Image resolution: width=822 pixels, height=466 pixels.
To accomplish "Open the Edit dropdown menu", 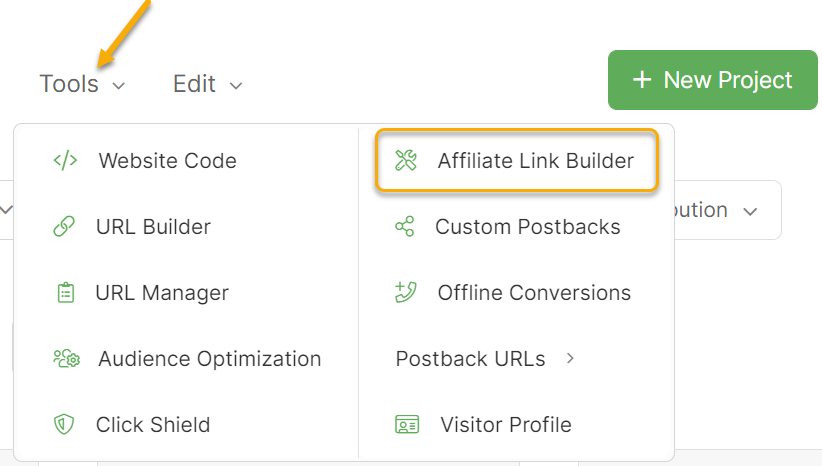I will coord(207,84).
